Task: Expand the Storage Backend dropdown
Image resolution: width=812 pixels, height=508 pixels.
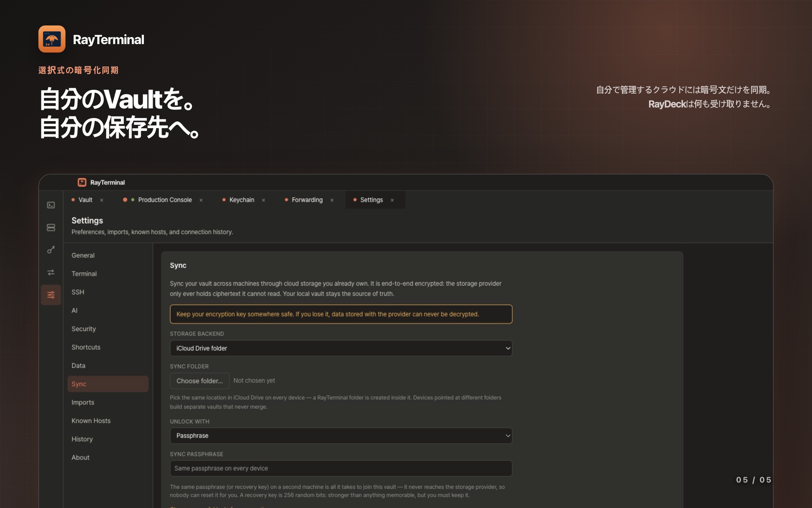Action: [x=341, y=348]
